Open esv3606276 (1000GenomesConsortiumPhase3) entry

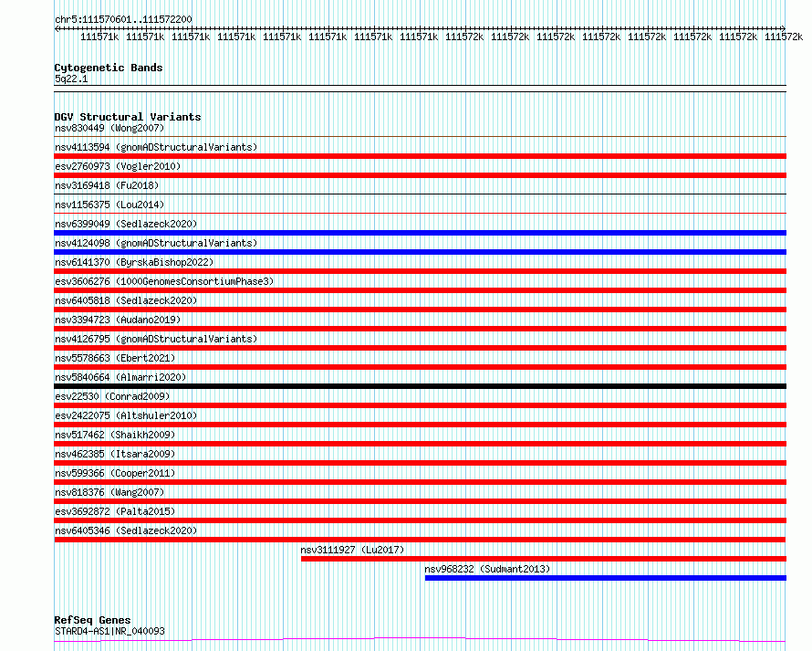(164, 281)
